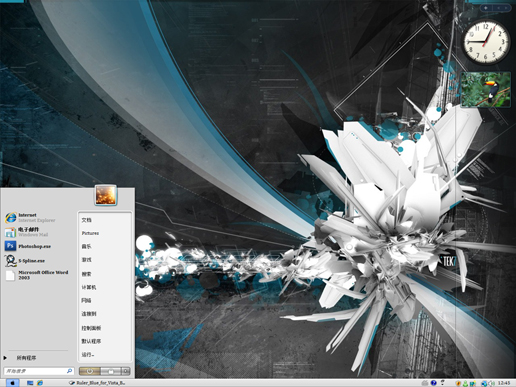Click the Start button on the taskbar
The image size is (516, 387).
[13, 383]
